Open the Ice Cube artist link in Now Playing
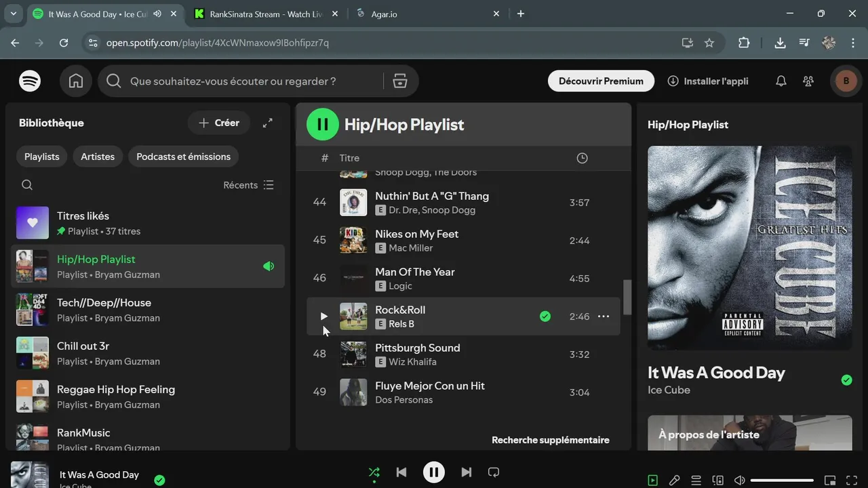The image size is (868, 488). [669, 390]
